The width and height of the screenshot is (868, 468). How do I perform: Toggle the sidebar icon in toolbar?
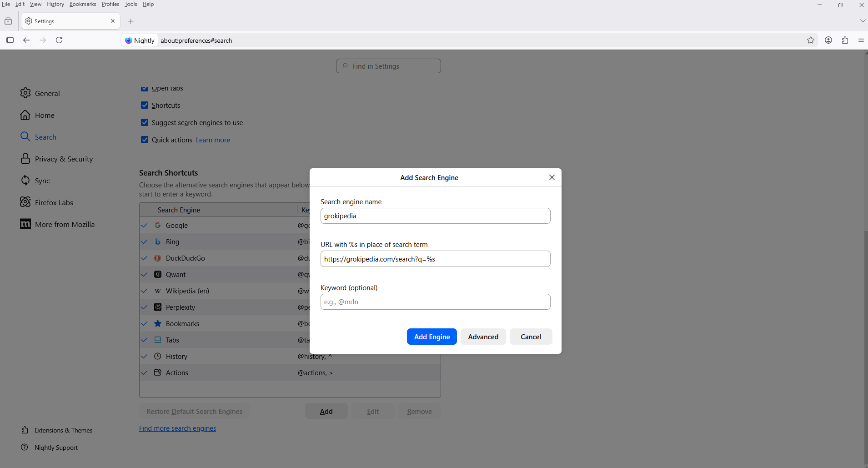[10, 40]
